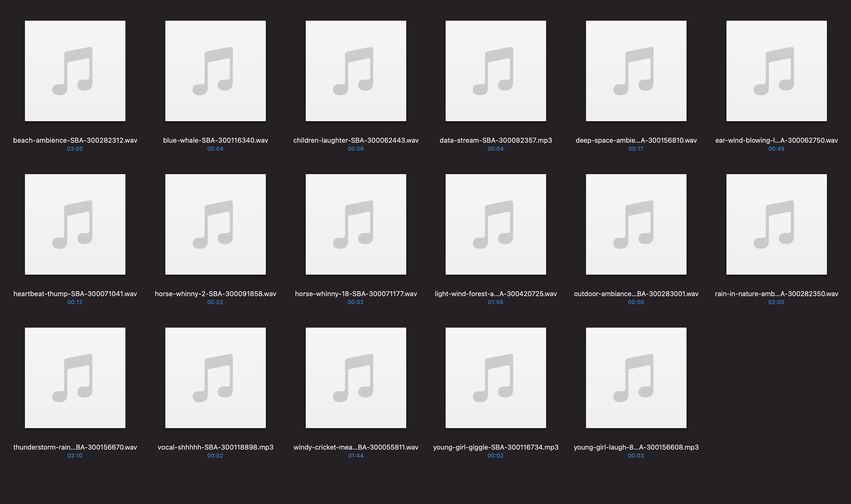Select the horse-whinny-18 audio file icon
851x504 pixels.
356,224
